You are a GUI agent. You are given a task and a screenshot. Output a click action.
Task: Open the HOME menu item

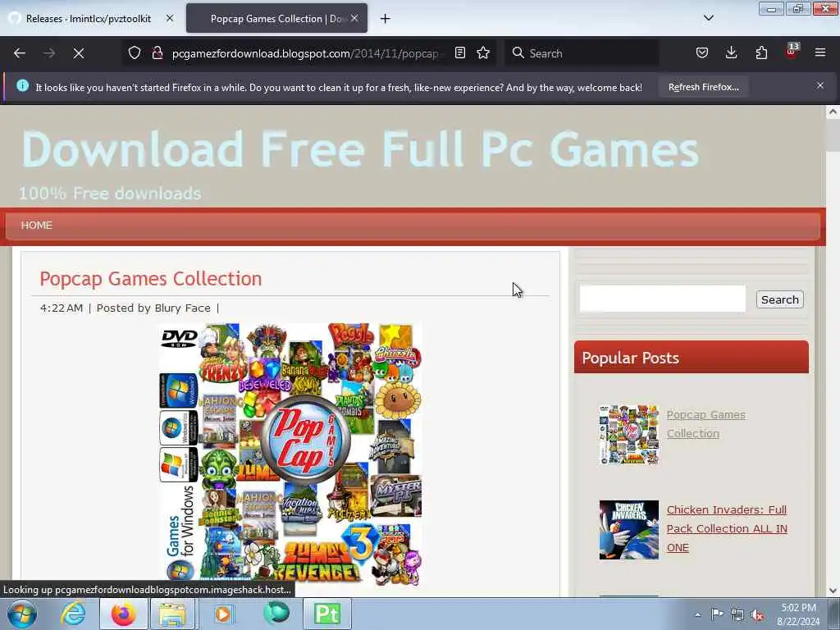click(36, 226)
